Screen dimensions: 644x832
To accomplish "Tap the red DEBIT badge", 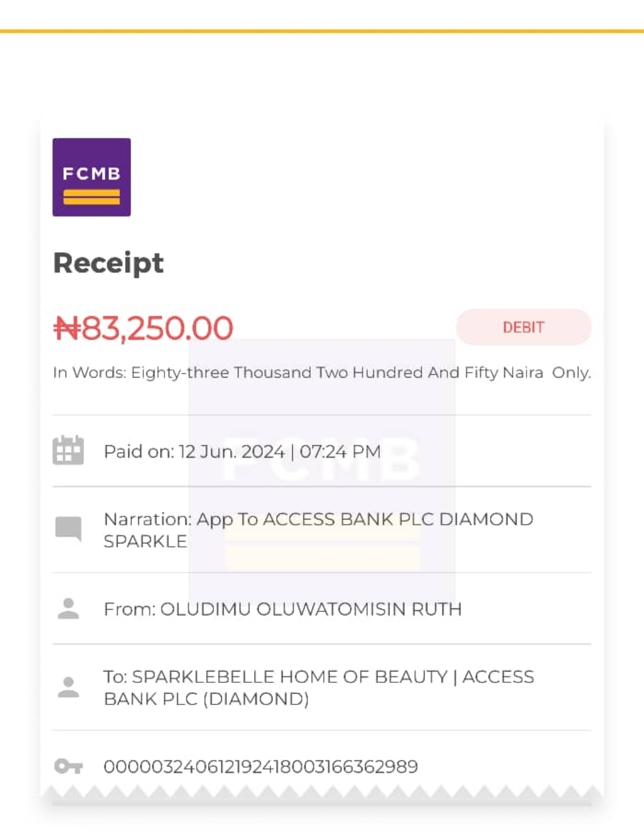I will pos(523,327).
